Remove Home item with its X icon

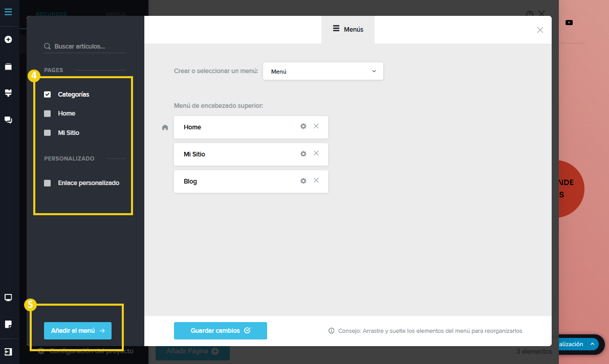[x=316, y=126]
